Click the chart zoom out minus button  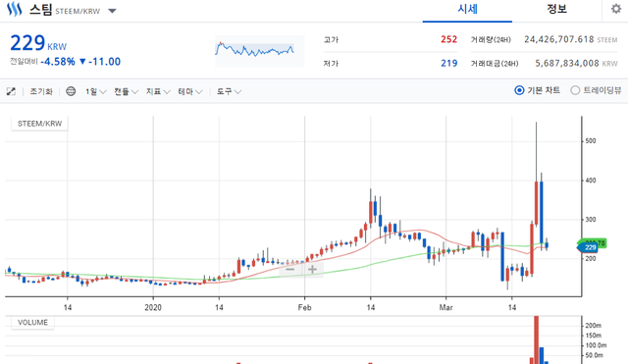[290, 270]
